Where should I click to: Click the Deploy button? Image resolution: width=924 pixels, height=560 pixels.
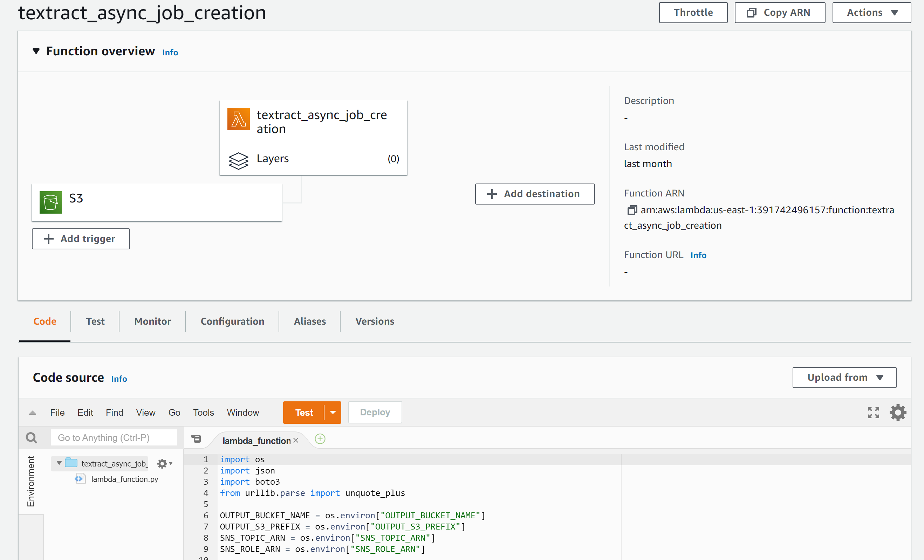coord(375,412)
